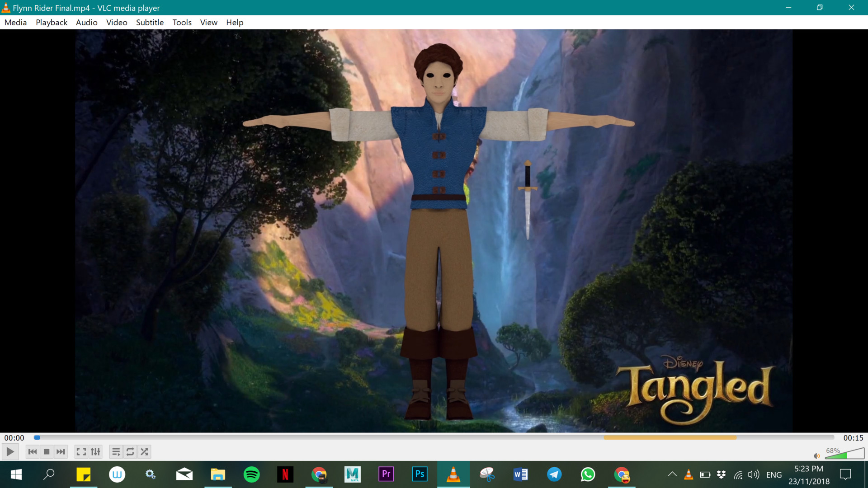Open the Media menu
This screenshot has width=868, height=488.
(x=15, y=22)
